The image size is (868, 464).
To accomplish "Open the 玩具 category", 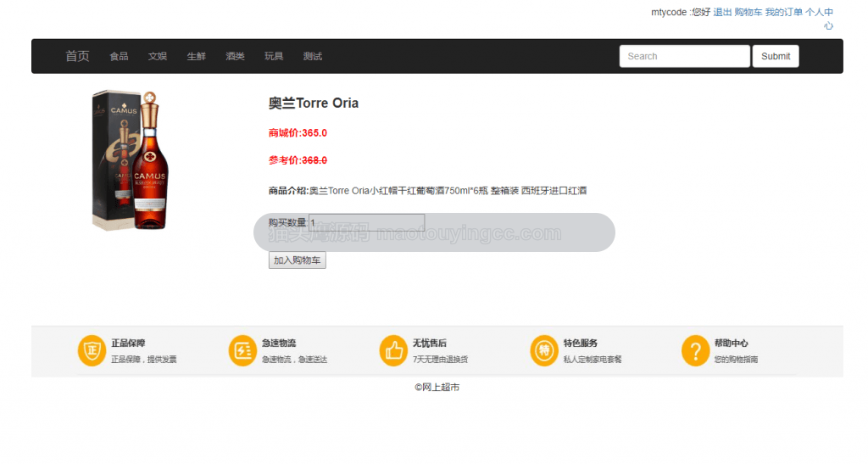I will click(274, 56).
